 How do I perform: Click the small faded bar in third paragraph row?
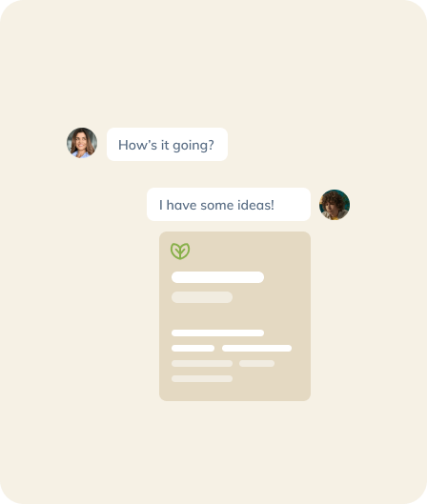(256, 364)
